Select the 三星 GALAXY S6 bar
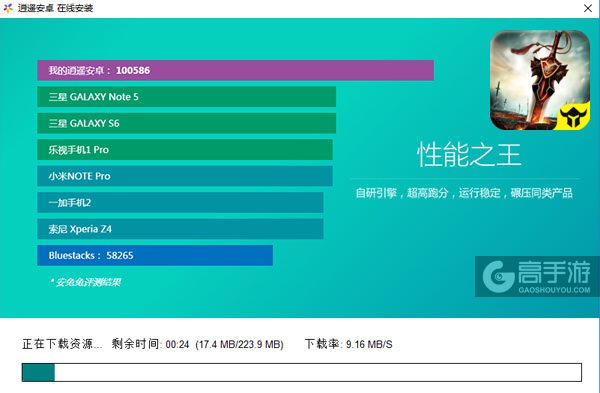 coord(187,123)
